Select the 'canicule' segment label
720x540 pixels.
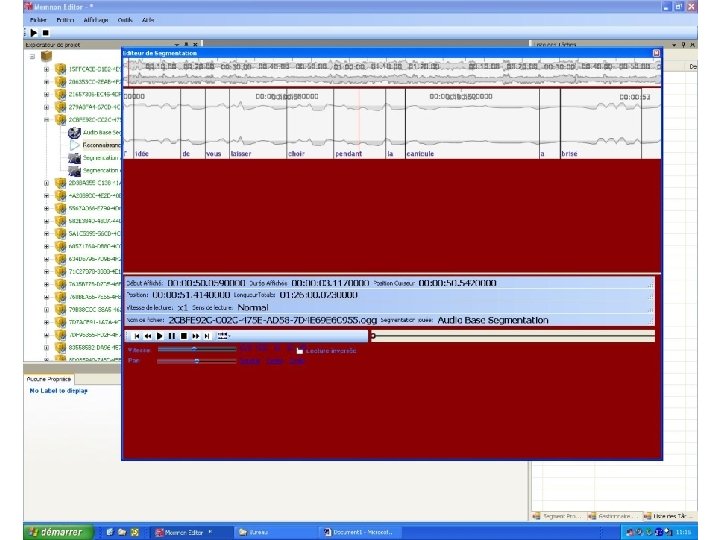click(x=420, y=154)
